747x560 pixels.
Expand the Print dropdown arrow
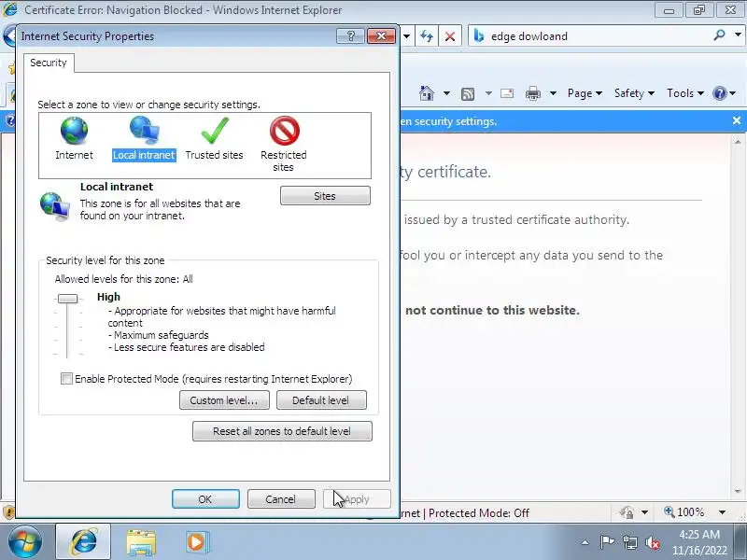coord(553,93)
